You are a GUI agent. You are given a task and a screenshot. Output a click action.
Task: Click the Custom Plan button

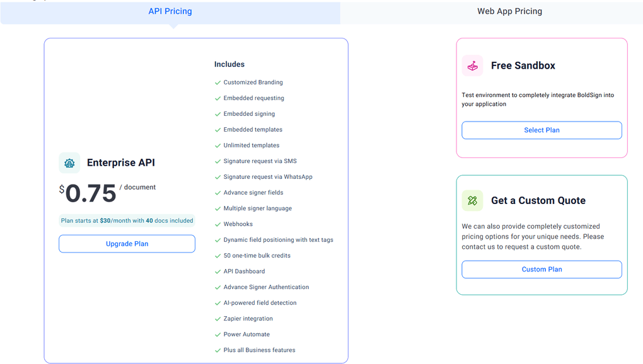tap(541, 269)
